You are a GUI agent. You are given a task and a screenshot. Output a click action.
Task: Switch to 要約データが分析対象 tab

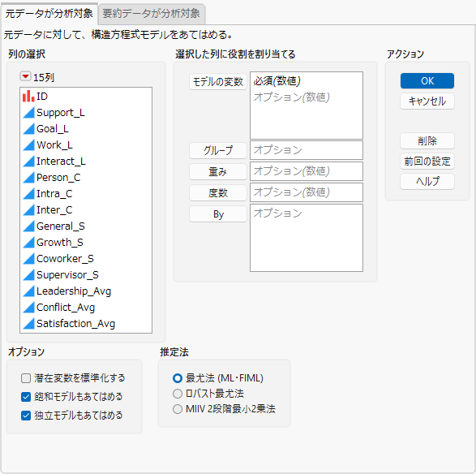[x=151, y=14]
